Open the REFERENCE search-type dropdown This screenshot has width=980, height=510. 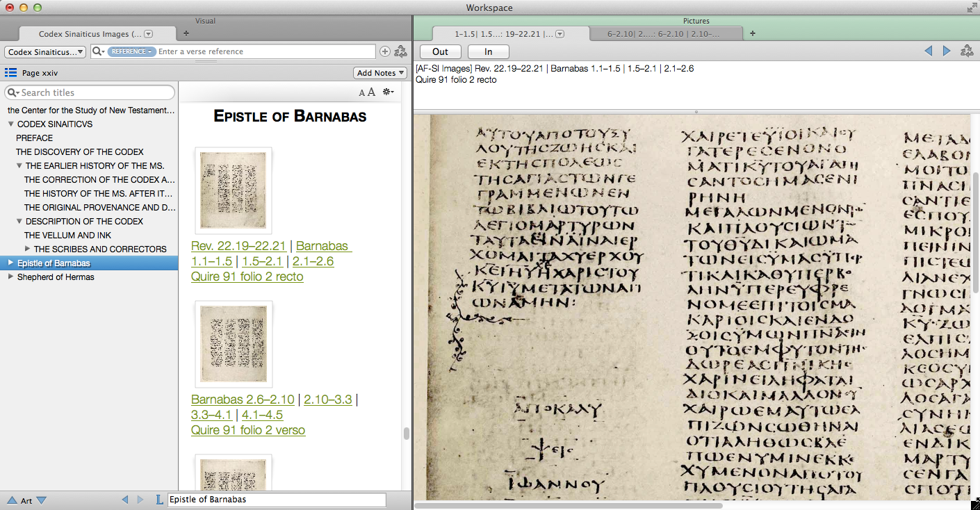coord(131,51)
